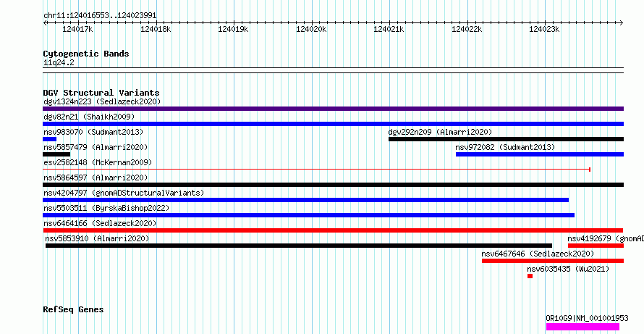Click the short blue nsv983070 bar

pyautogui.click(x=49, y=139)
